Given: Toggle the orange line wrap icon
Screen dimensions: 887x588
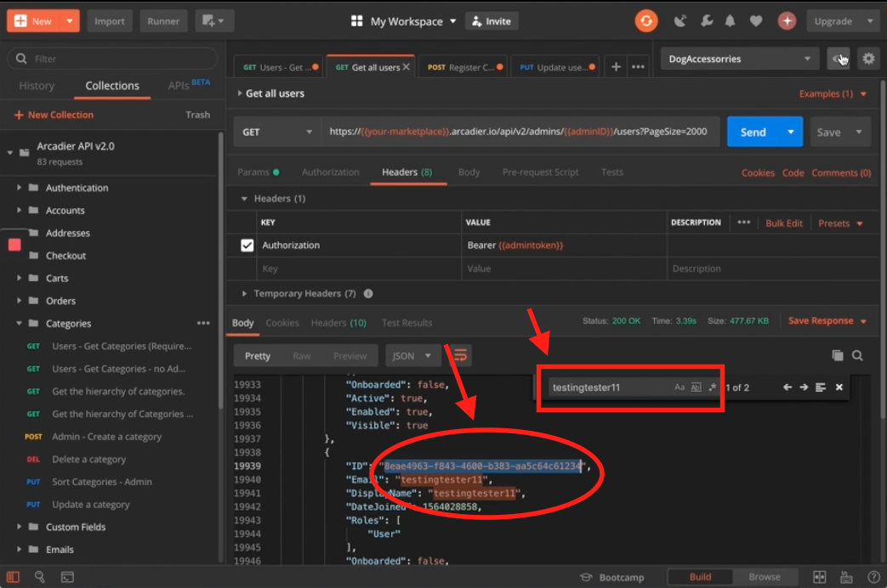Looking at the screenshot, I should pos(460,355).
